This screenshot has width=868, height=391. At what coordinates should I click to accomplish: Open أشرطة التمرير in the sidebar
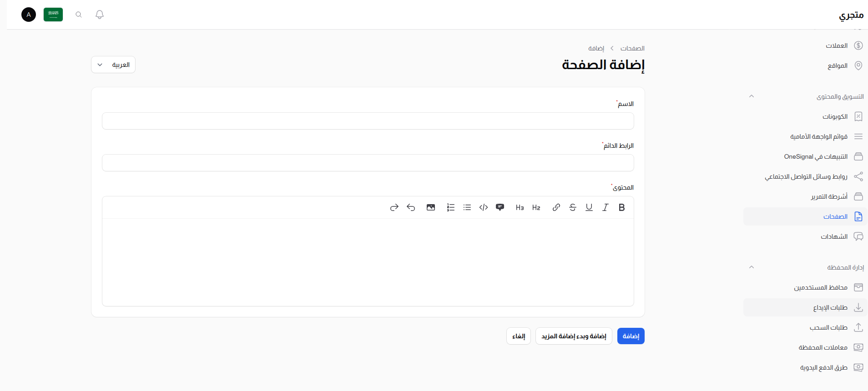coord(805,196)
